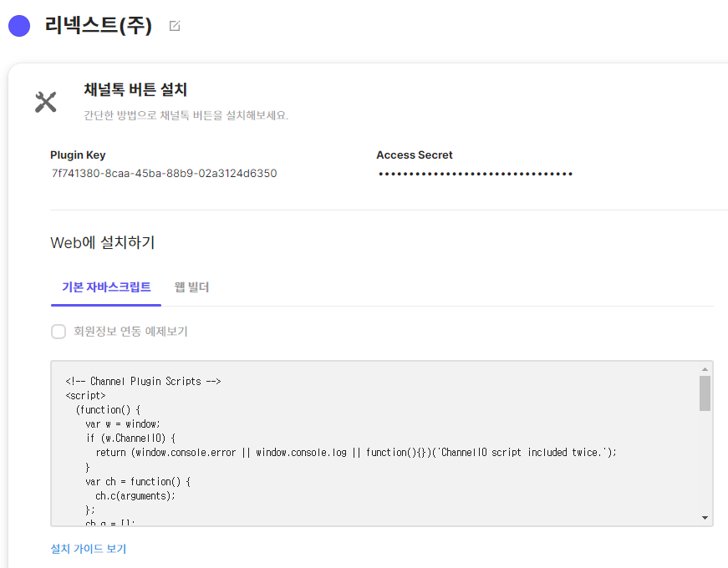This screenshot has width=728, height=568.
Task: Click the "var w = window;" code line
Action: (x=128, y=423)
